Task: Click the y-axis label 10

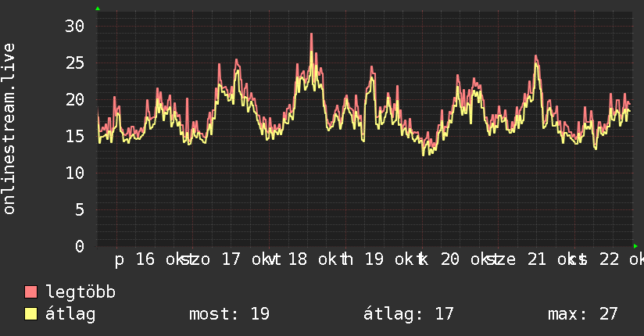Action: pyautogui.click(x=74, y=173)
